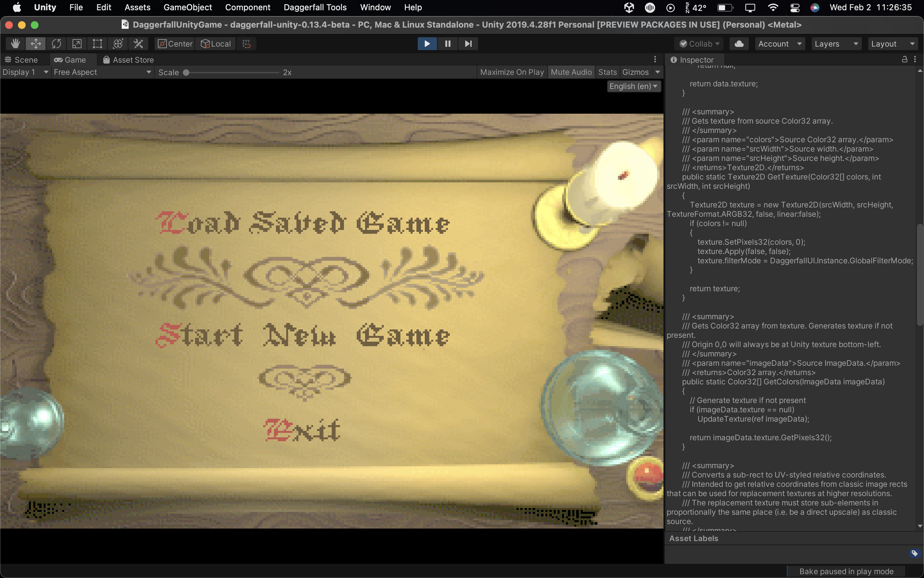This screenshot has width=924, height=578.
Task: Select the Rect tool
Action: [x=97, y=44]
